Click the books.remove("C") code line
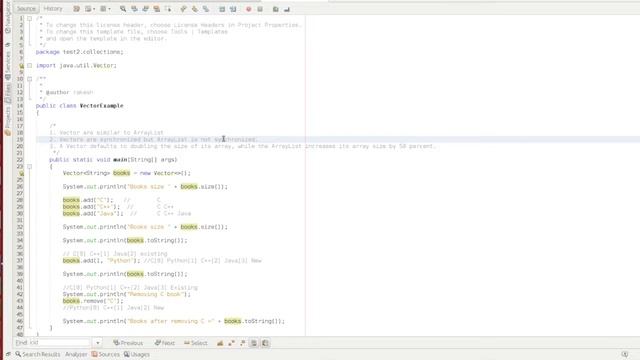 click(x=93, y=301)
